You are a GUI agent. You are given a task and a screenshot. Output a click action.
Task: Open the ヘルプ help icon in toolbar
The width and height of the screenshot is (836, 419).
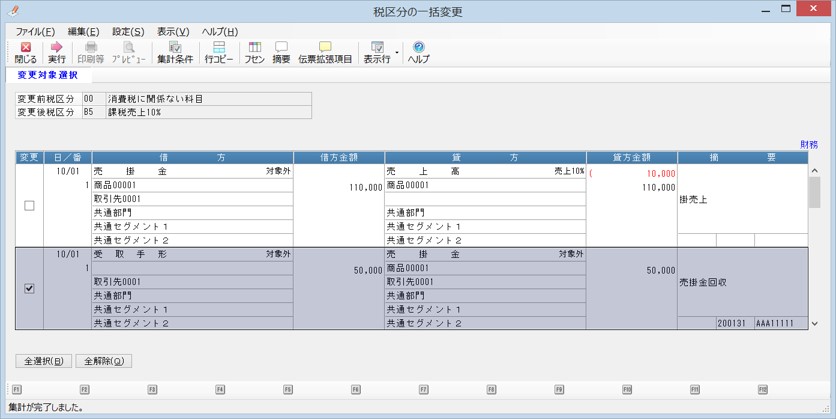click(x=419, y=53)
